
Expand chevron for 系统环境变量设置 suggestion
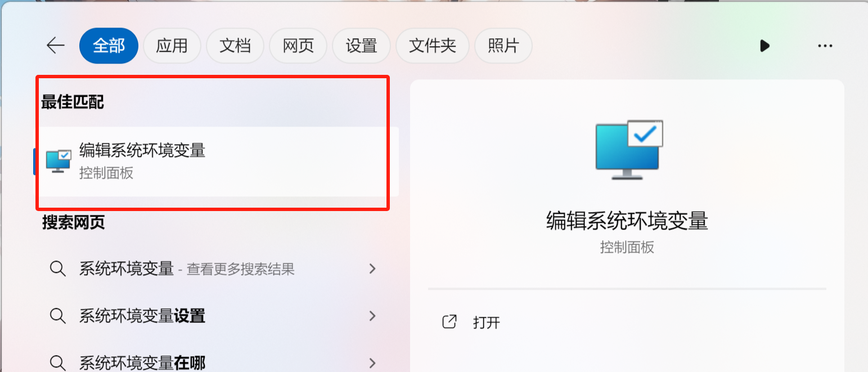coord(372,316)
